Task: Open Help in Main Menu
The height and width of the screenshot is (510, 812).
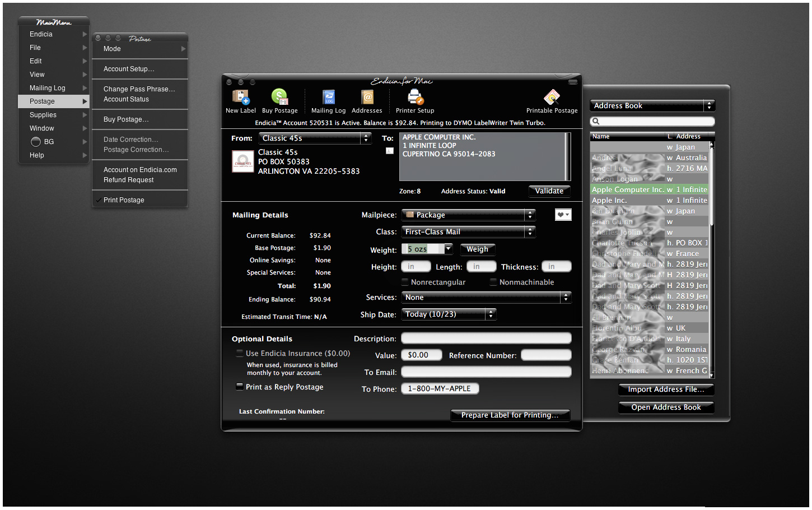Action: pyautogui.click(x=53, y=155)
